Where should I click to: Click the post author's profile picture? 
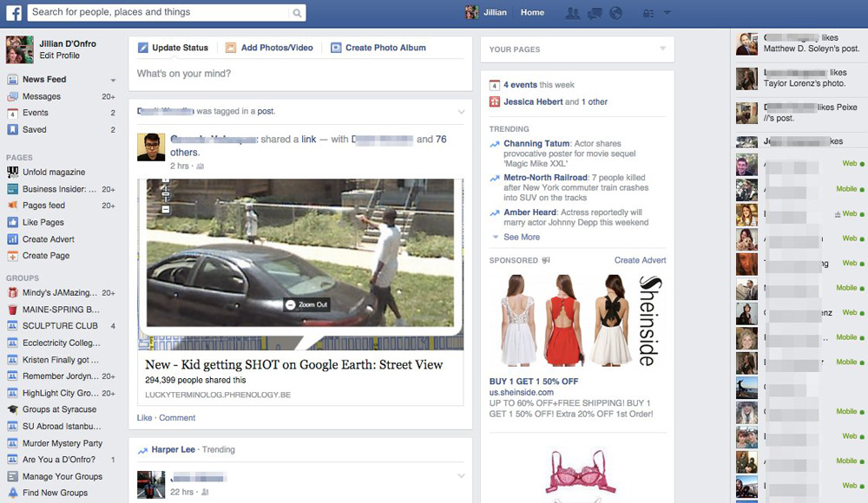pyautogui.click(x=151, y=147)
